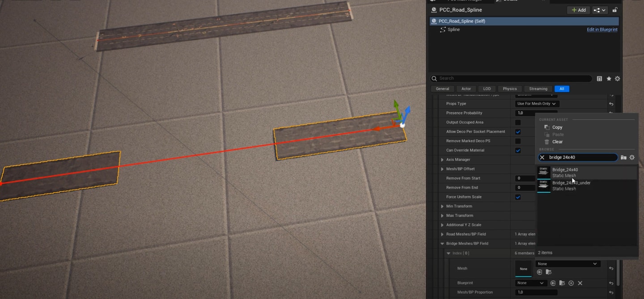Open the Blueprint None dropdown
644x299 pixels.
point(530,283)
